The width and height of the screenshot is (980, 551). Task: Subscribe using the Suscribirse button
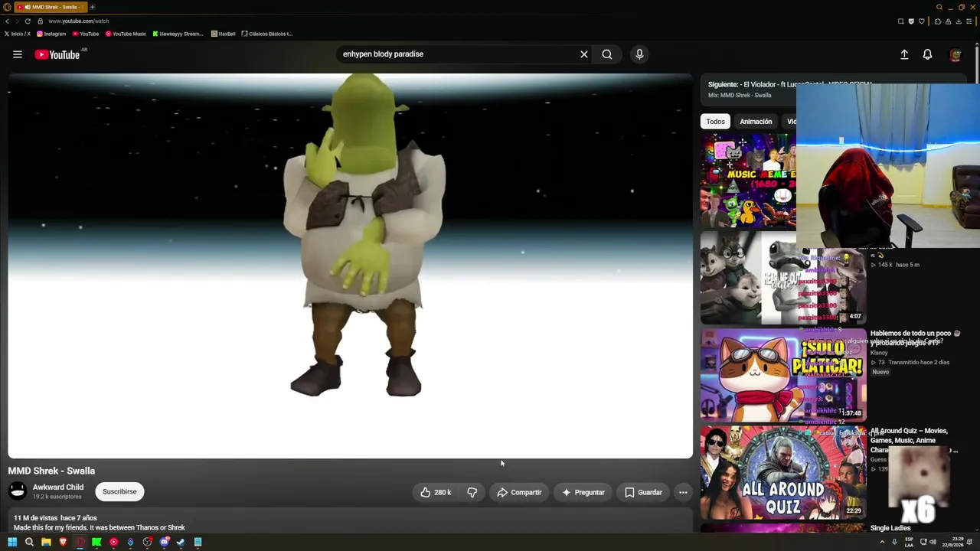(119, 491)
